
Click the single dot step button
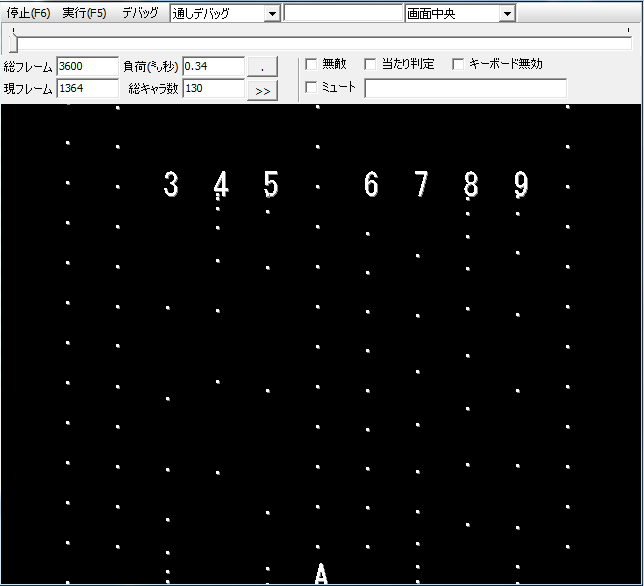(x=262, y=67)
